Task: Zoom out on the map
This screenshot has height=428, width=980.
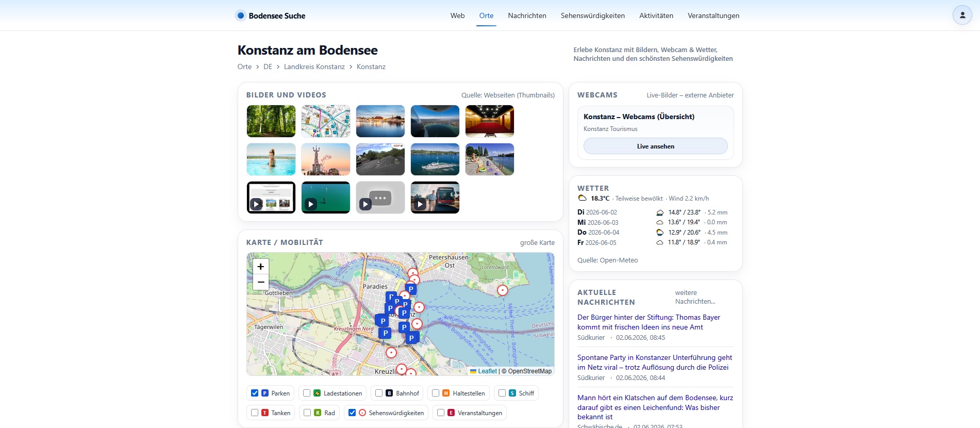Action: [261, 282]
